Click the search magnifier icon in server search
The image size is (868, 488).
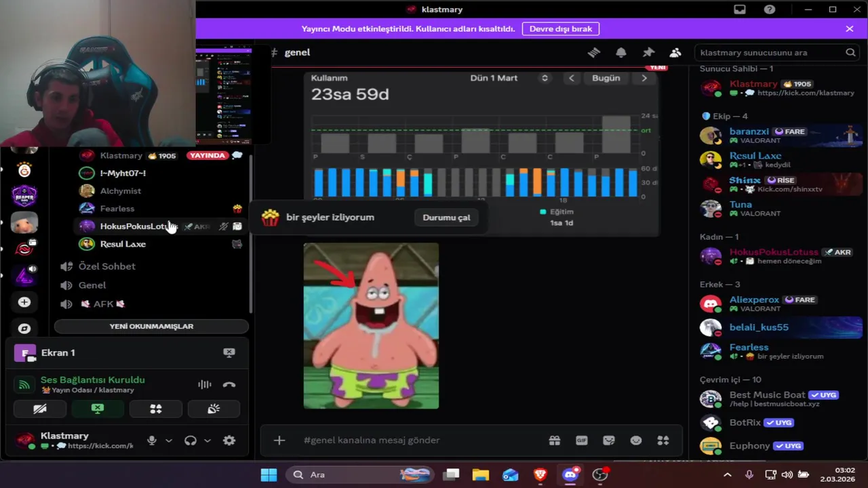pos(850,52)
